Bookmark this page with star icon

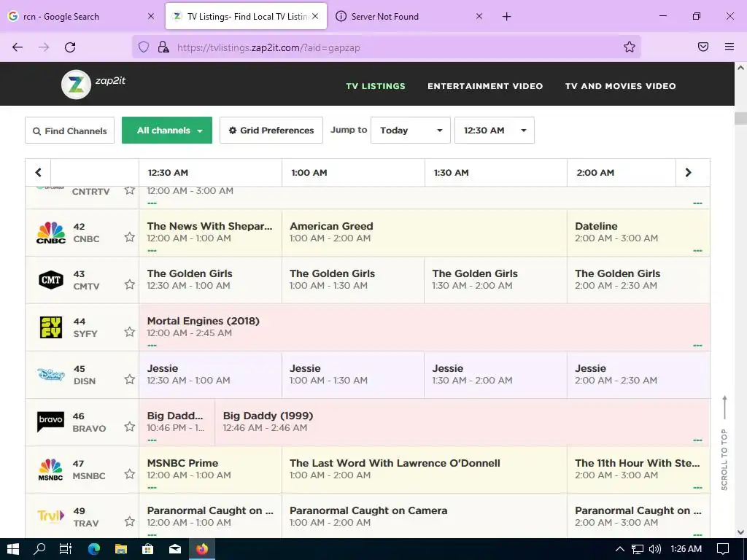coord(630,47)
